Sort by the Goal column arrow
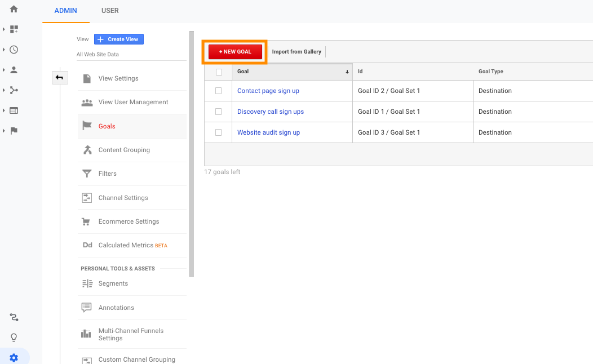This screenshot has width=593, height=364. click(x=347, y=72)
